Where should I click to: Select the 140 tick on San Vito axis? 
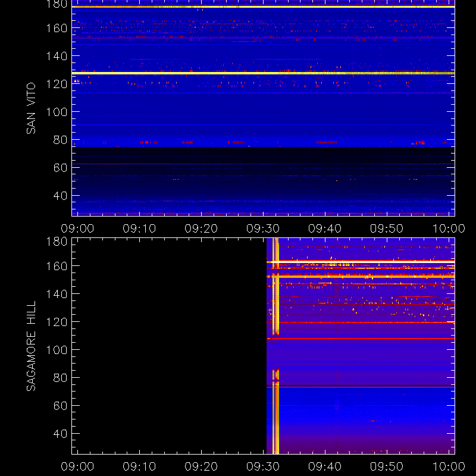coord(57,56)
